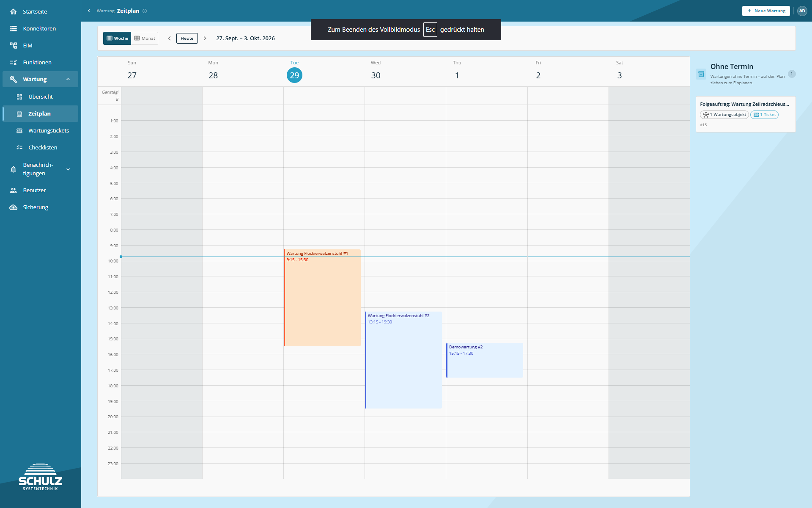Open Wartung Flockierwalzenstuhl #2 event
Viewport: 812px width, 508px height.
coord(403,360)
